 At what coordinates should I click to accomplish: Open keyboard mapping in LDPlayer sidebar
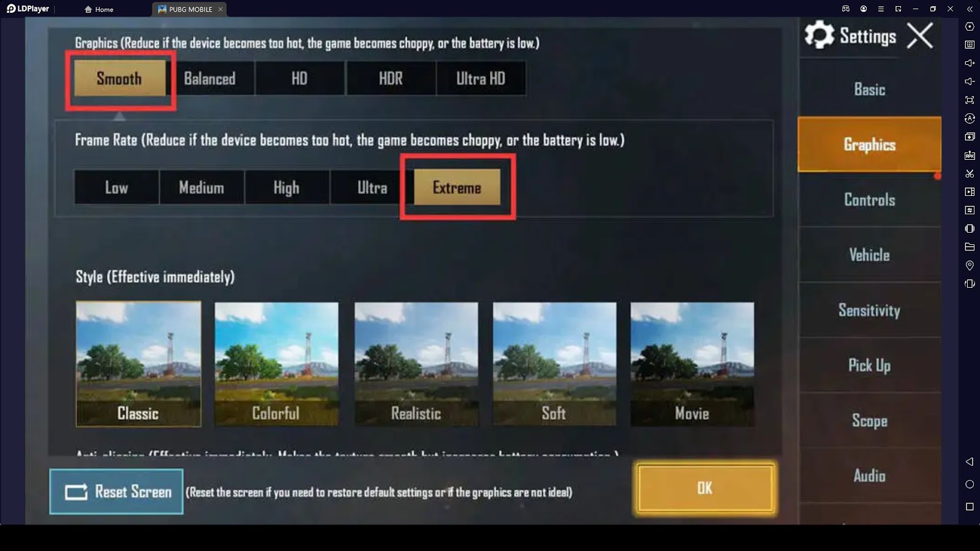[970, 45]
